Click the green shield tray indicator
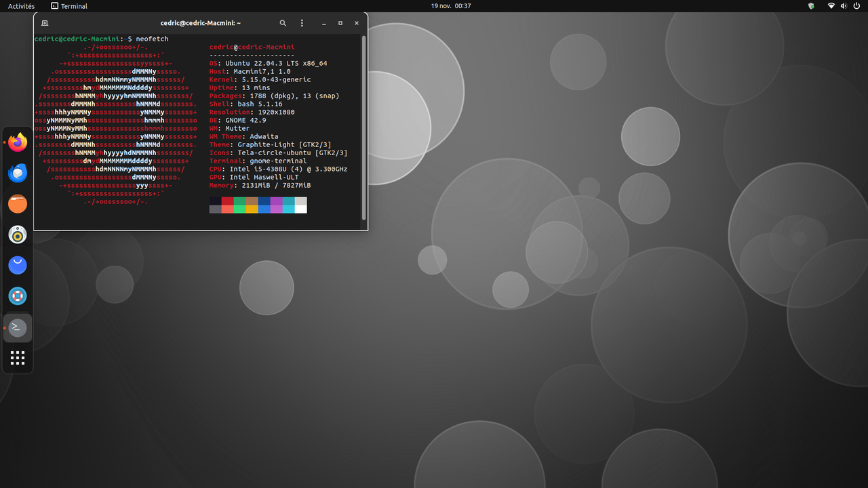This screenshot has height=488, width=868. [x=811, y=6]
